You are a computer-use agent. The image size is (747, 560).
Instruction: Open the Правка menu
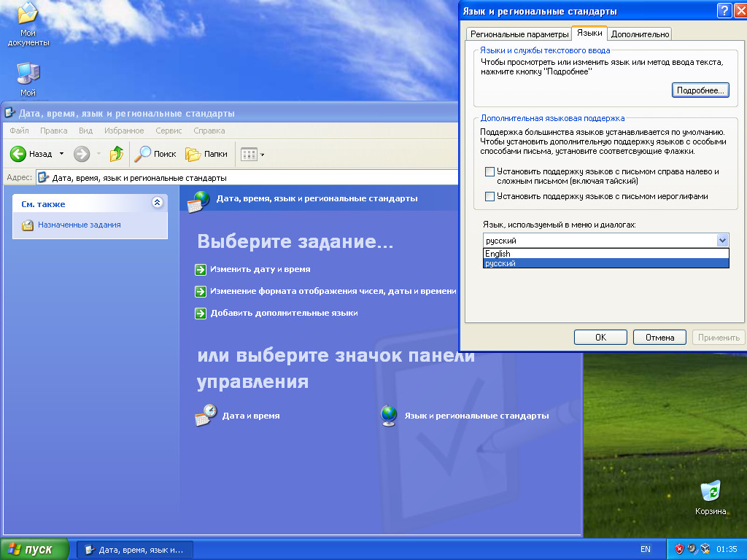[53, 131]
